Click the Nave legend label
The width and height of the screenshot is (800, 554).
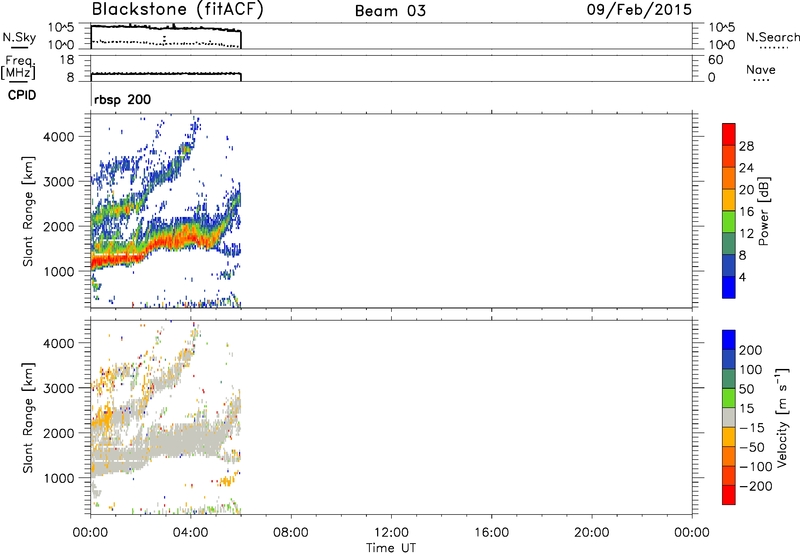click(x=761, y=69)
